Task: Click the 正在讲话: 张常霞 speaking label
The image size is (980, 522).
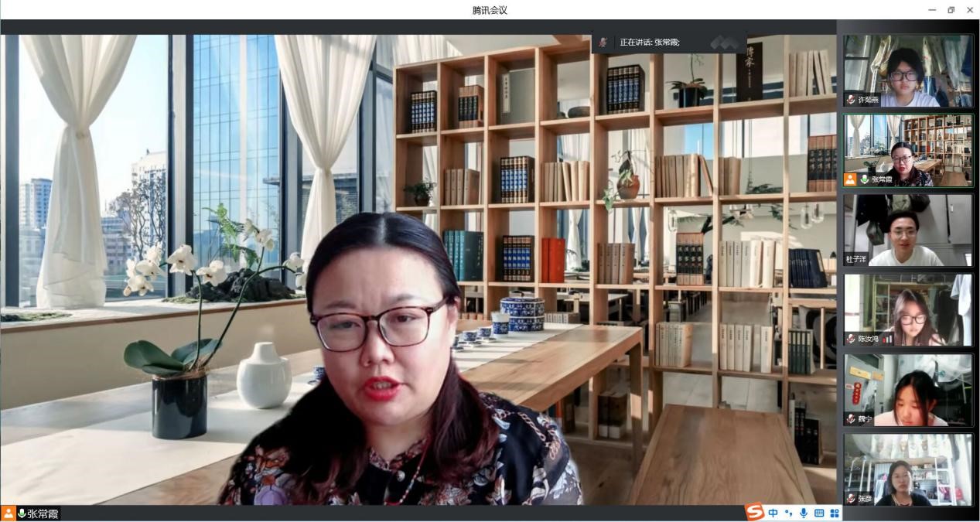Action: point(649,43)
